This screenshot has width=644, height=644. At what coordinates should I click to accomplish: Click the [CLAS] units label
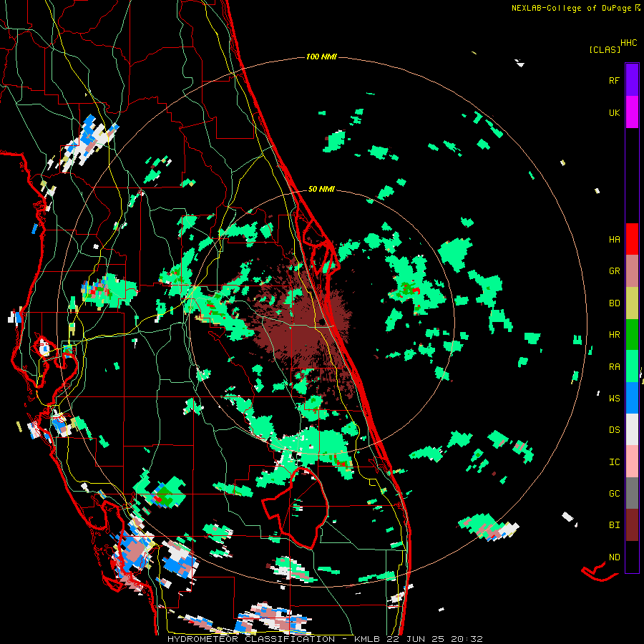[605, 50]
